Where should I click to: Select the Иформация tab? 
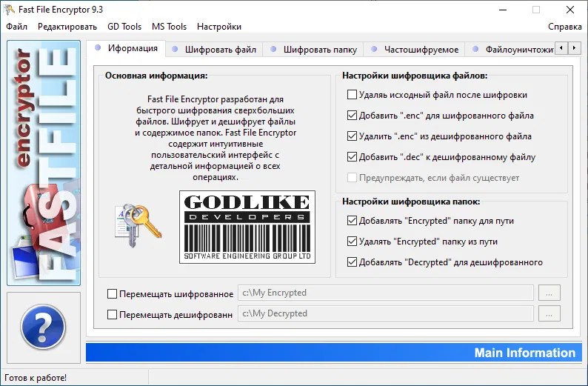pos(127,48)
